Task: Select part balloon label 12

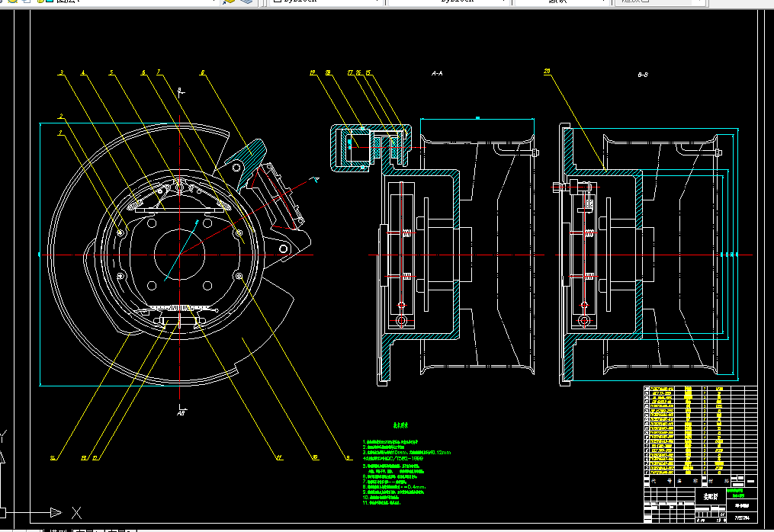Action: click(95, 458)
